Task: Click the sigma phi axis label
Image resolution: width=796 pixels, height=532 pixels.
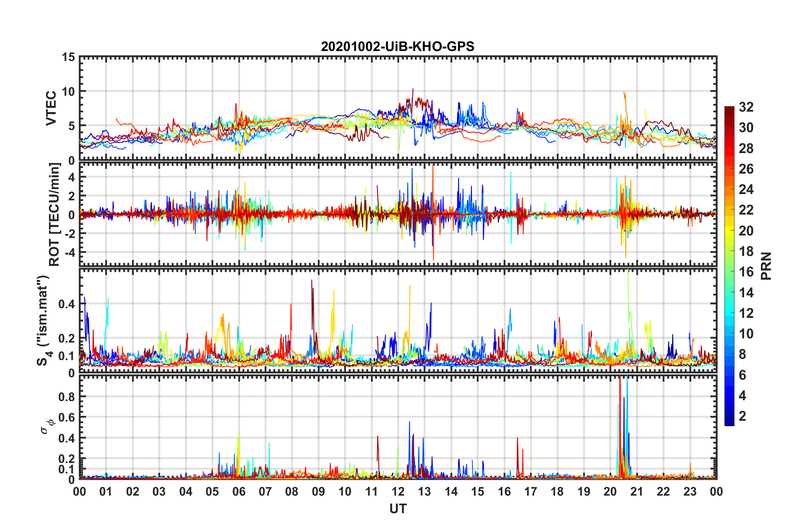Action: [47, 426]
